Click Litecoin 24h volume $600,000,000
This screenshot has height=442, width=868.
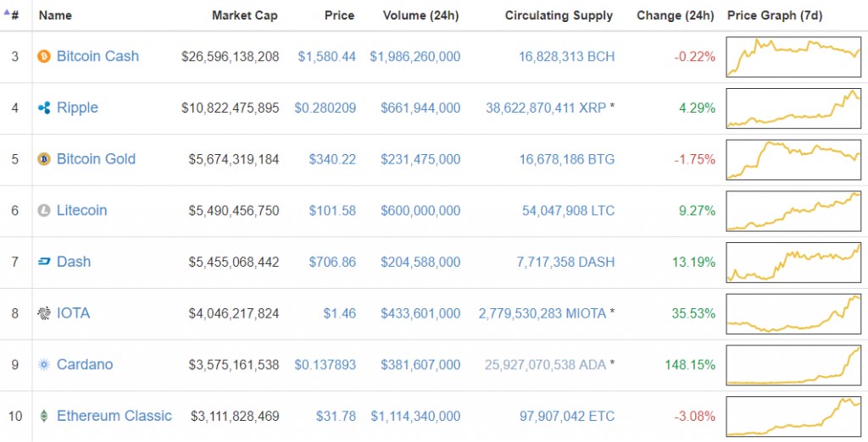[420, 211]
